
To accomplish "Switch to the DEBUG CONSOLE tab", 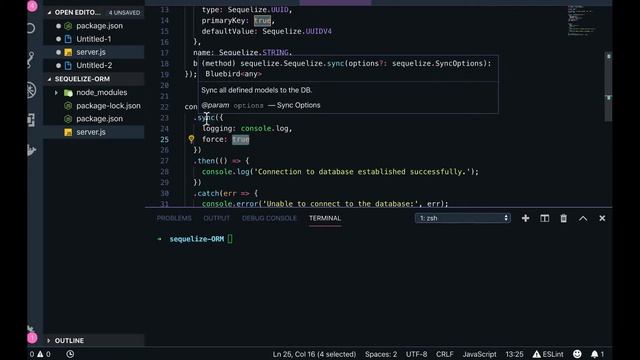I will pos(269,218).
